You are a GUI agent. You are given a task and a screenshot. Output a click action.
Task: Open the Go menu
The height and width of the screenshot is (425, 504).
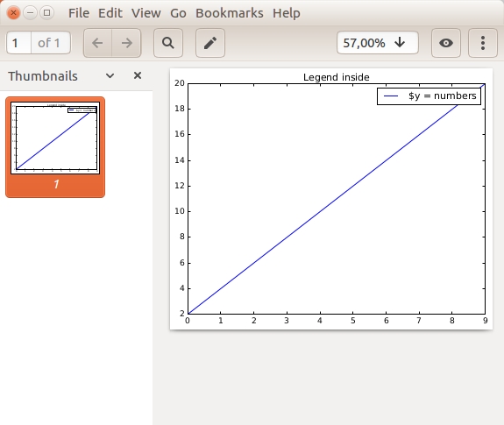pos(179,13)
